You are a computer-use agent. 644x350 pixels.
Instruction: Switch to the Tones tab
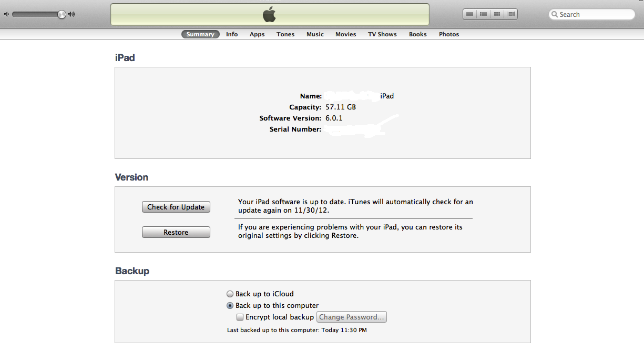285,34
